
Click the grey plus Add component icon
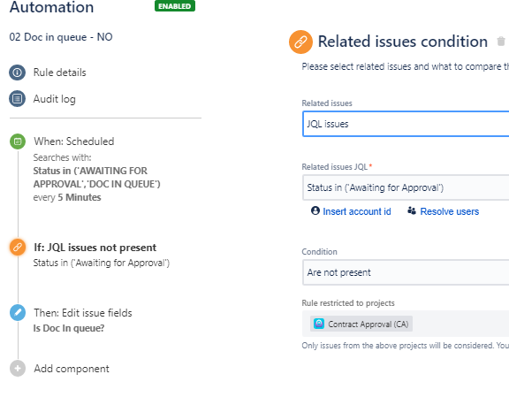[18, 369]
